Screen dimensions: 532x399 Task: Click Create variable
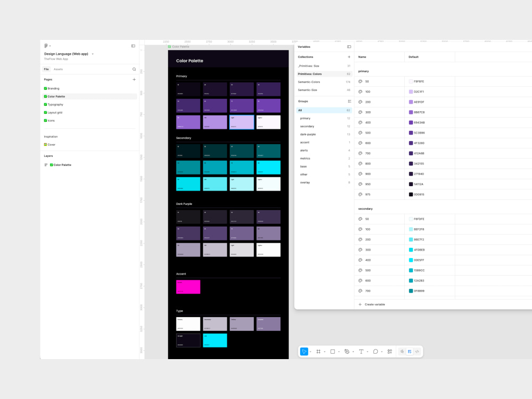point(375,304)
